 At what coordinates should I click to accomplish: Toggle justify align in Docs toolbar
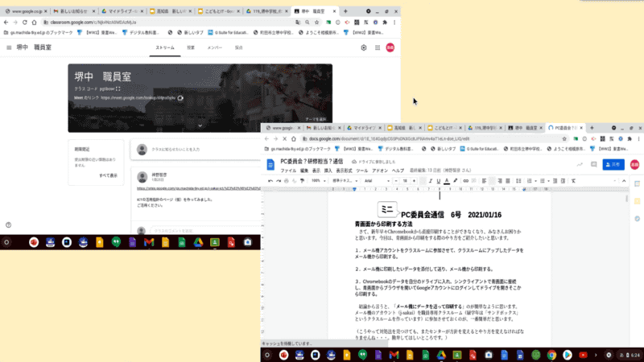(x=508, y=181)
